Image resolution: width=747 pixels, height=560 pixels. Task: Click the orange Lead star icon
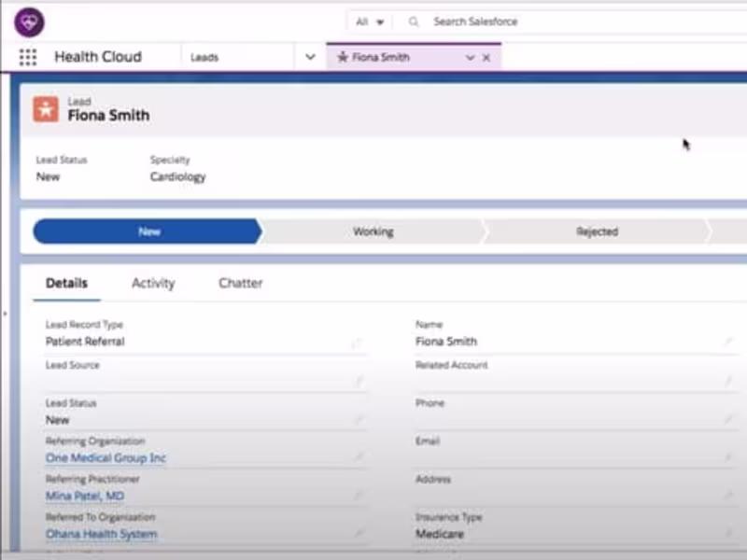46,109
